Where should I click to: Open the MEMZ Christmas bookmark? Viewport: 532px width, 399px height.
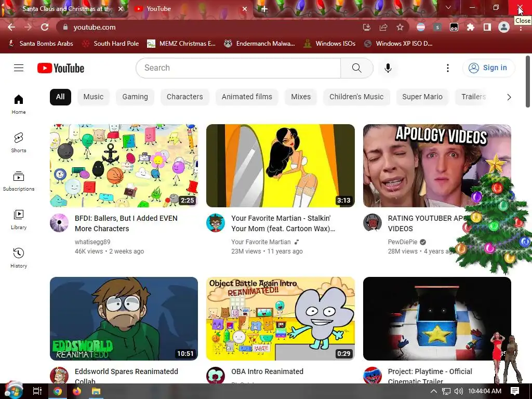coord(181,44)
